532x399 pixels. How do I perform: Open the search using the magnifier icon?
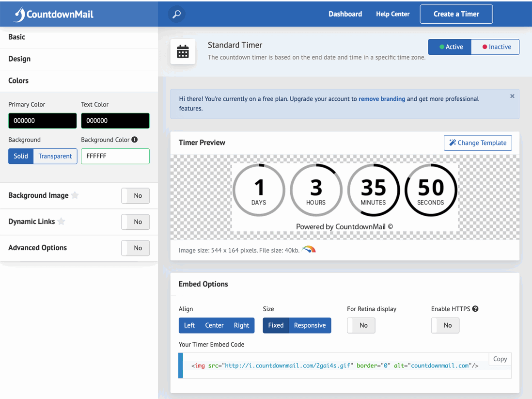tap(176, 14)
